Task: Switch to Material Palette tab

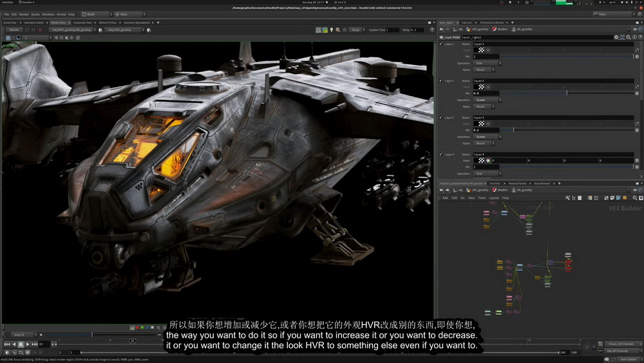Action: pyautogui.click(x=517, y=183)
